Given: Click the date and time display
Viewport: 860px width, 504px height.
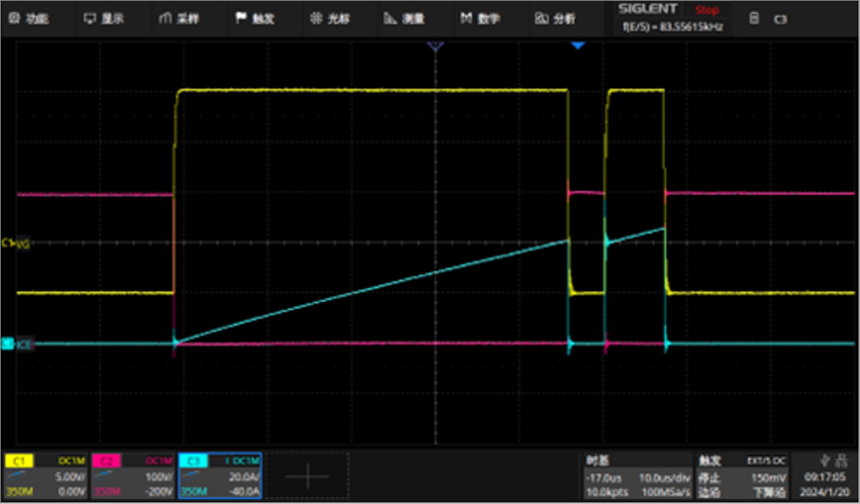Looking at the screenshot, I should (x=826, y=485).
